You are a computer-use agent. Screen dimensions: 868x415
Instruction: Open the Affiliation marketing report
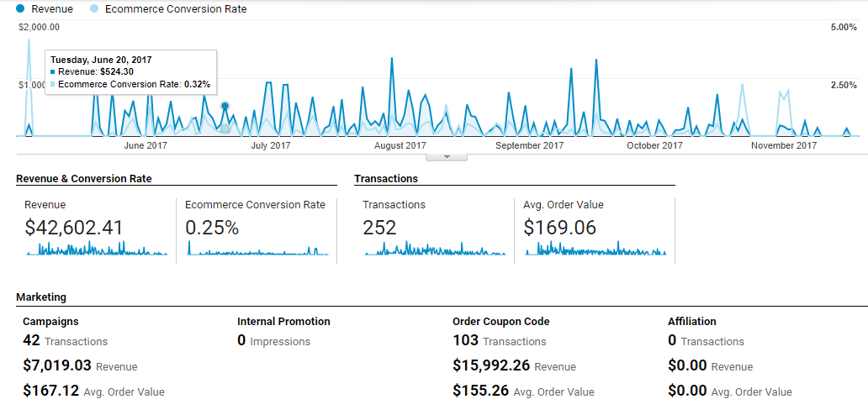coord(693,321)
